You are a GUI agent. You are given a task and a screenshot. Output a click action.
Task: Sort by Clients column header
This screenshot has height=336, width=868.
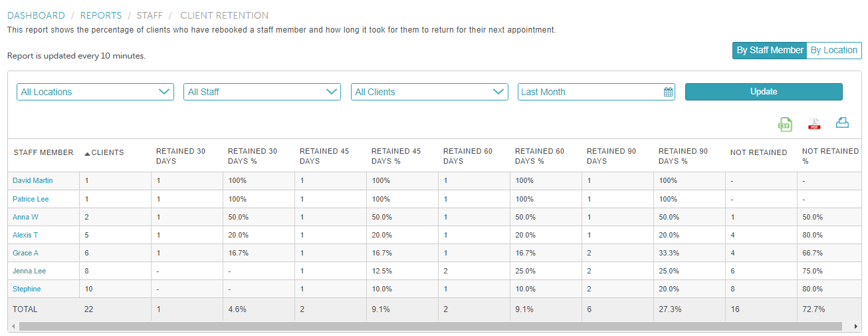tap(108, 152)
